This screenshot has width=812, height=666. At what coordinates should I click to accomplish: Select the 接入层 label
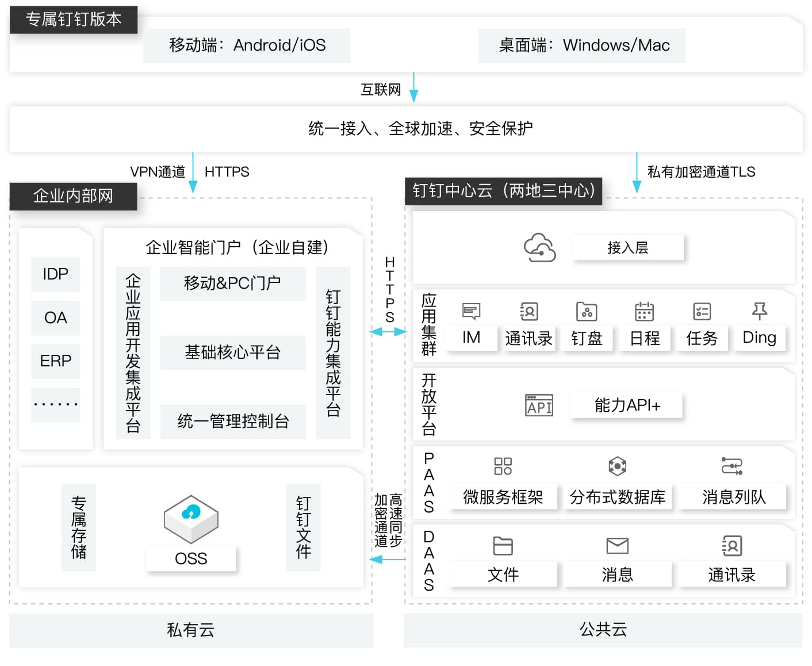pyautogui.click(x=626, y=247)
